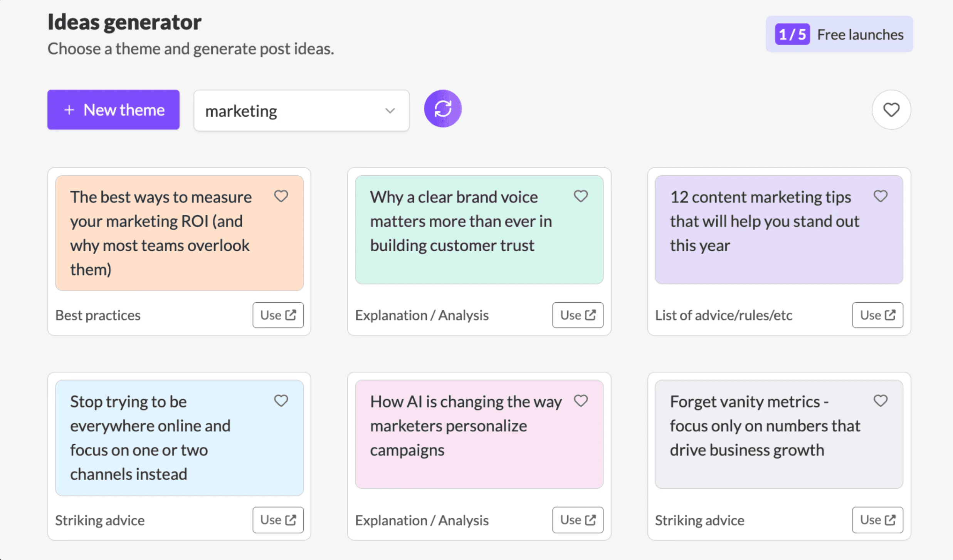
Task: Heart the 'Stop trying to be everywhere' idea
Action: pyautogui.click(x=281, y=401)
